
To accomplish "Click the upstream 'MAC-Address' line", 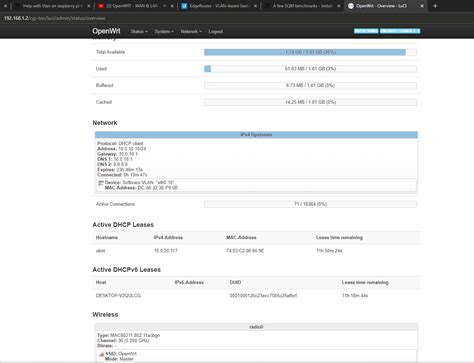I will [141, 188].
